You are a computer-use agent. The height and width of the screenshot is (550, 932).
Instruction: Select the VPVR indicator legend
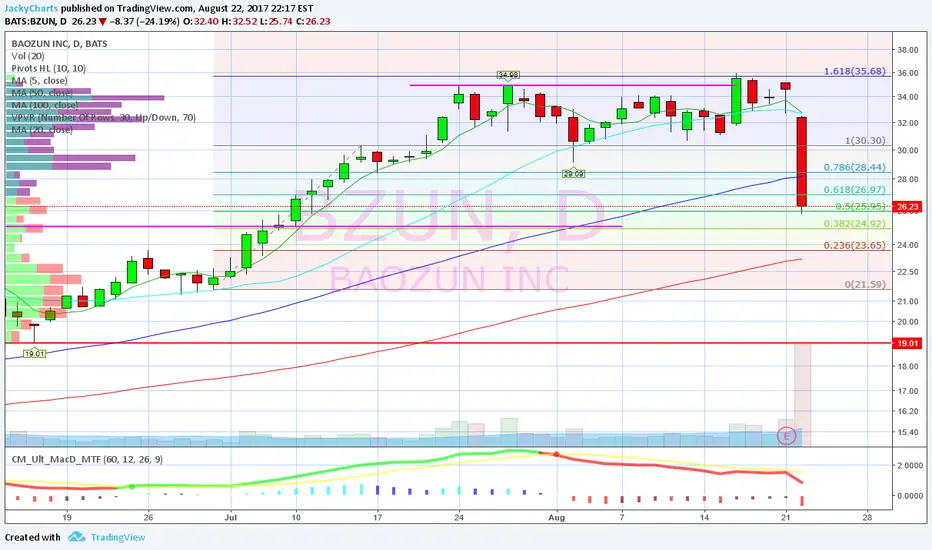[x=103, y=118]
